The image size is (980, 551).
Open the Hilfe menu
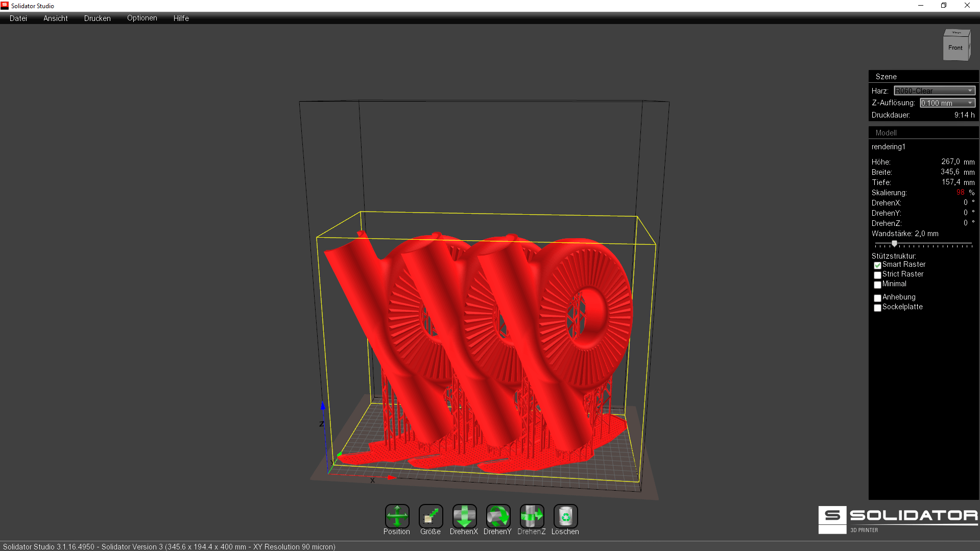[x=181, y=18]
